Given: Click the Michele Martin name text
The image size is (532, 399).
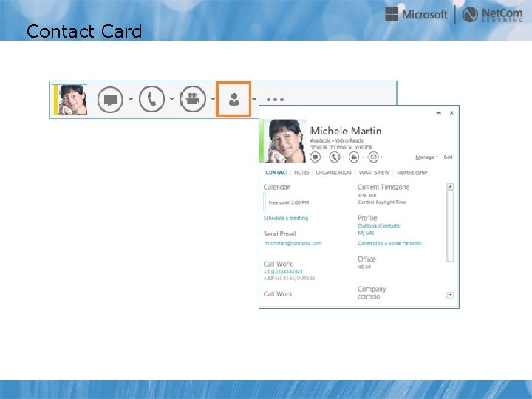Looking at the screenshot, I should tap(346, 131).
